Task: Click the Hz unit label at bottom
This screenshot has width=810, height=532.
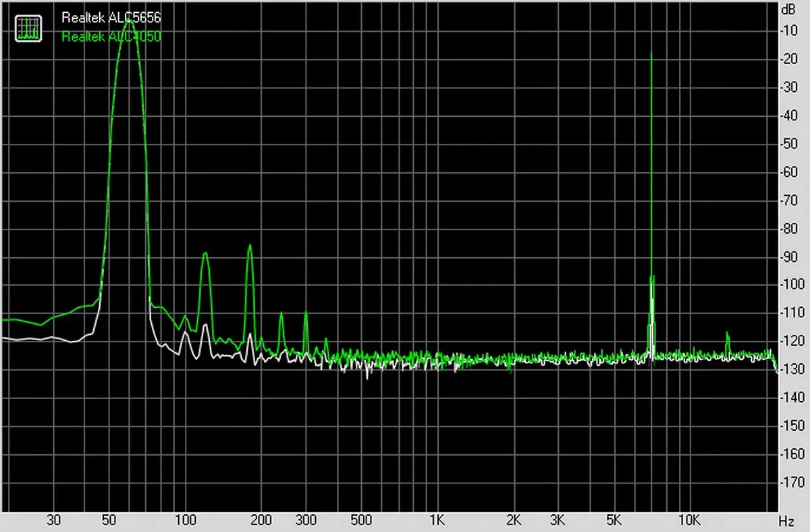Action: [x=786, y=521]
